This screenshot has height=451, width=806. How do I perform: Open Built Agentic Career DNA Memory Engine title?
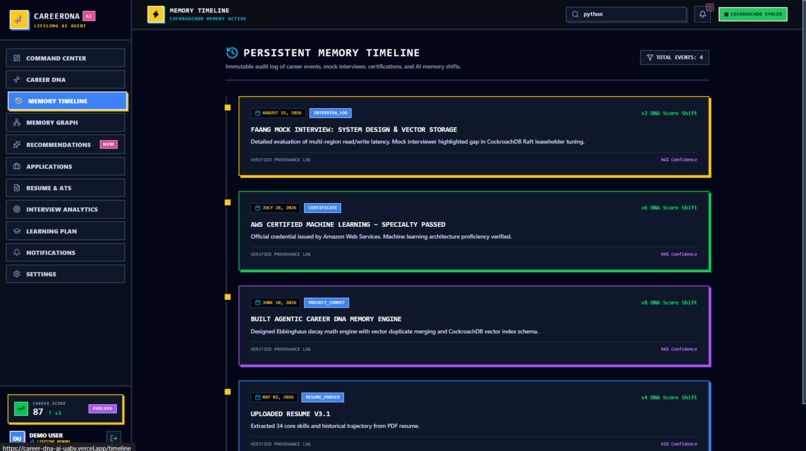326,319
